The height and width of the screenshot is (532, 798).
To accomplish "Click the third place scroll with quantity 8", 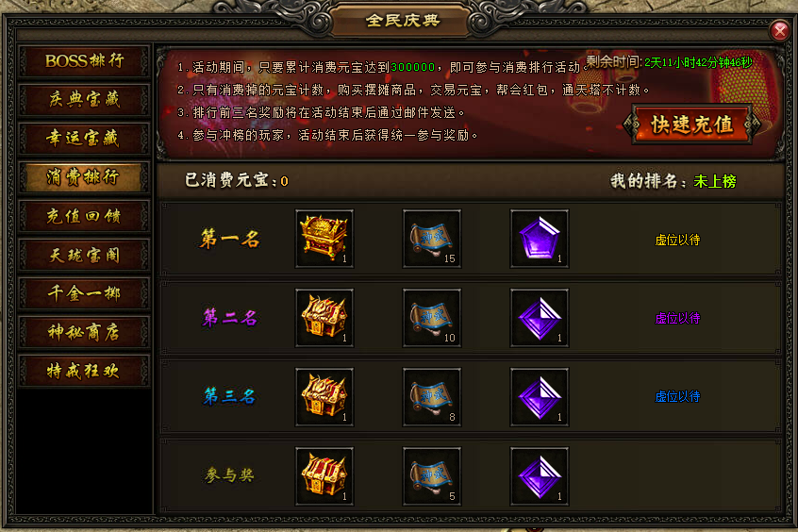I will coord(432,397).
